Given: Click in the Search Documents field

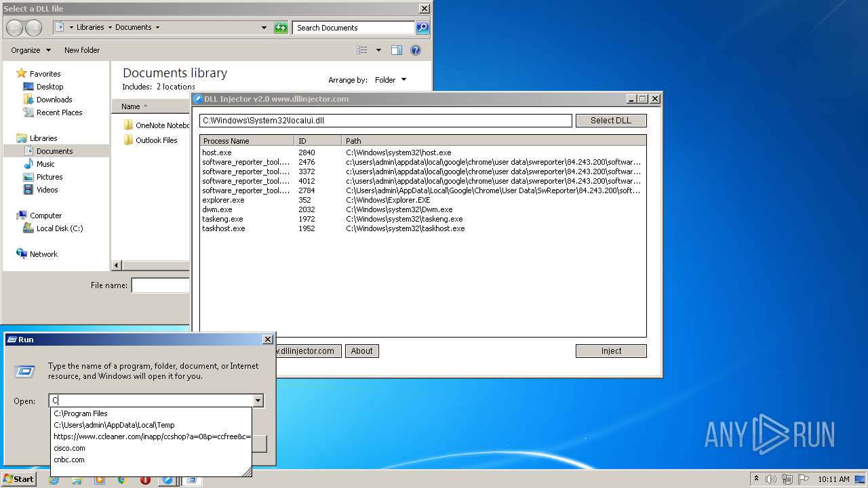Looking at the screenshot, I should point(354,28).
